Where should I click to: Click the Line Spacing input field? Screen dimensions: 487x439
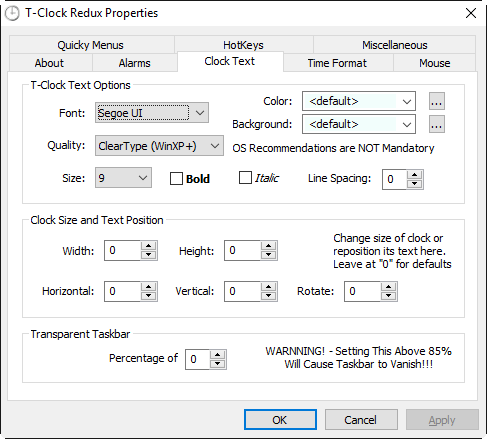click(x=395, y=179)
